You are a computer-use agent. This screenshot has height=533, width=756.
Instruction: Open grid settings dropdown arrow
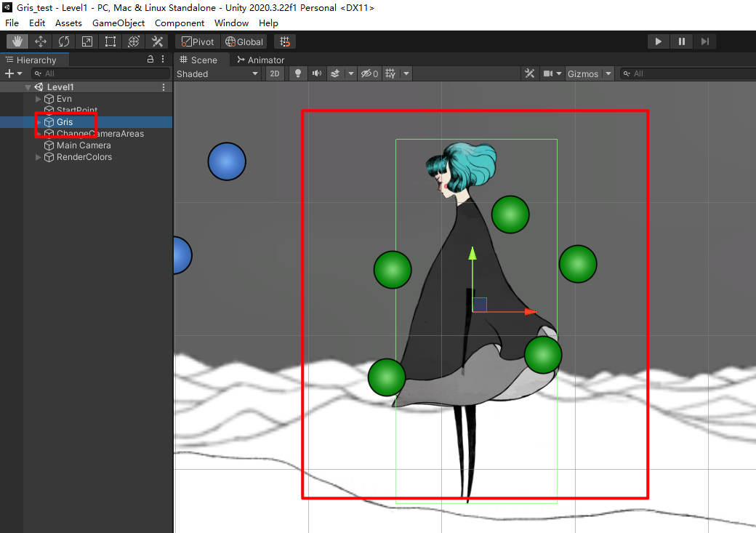coord(406,73)
